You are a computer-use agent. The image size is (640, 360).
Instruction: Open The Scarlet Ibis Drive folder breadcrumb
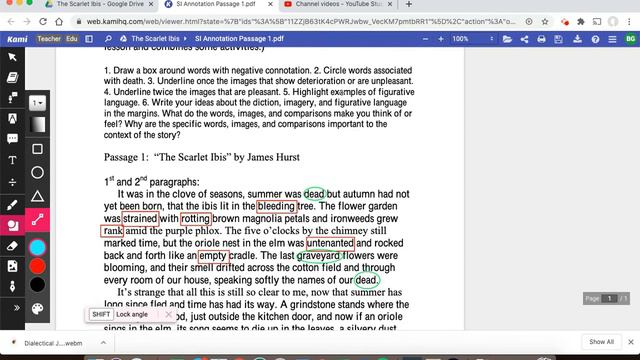pos(155,39)
